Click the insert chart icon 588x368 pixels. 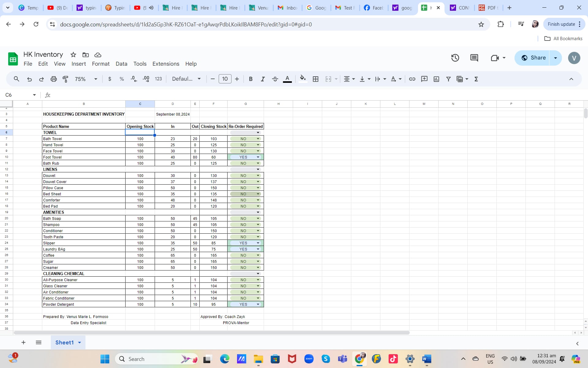pyautogui.click(x=436, y=79)
